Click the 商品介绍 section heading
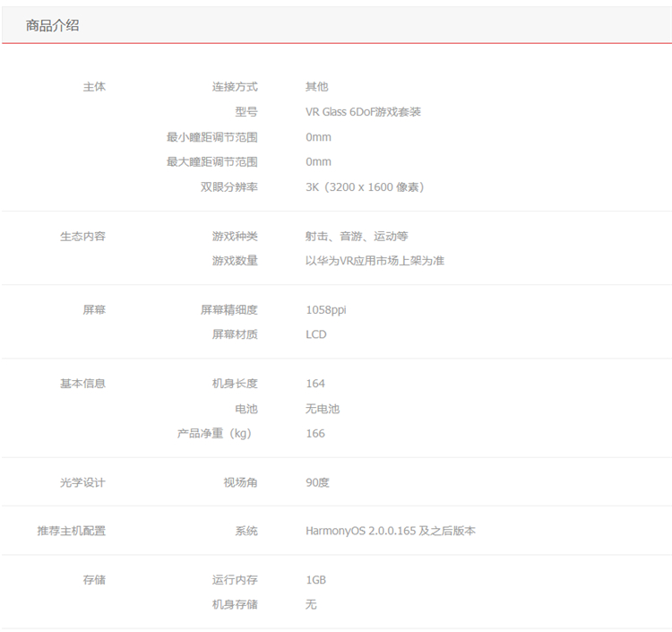The height and width of the screenshot is (632, 672). click(x=52, y=26)
